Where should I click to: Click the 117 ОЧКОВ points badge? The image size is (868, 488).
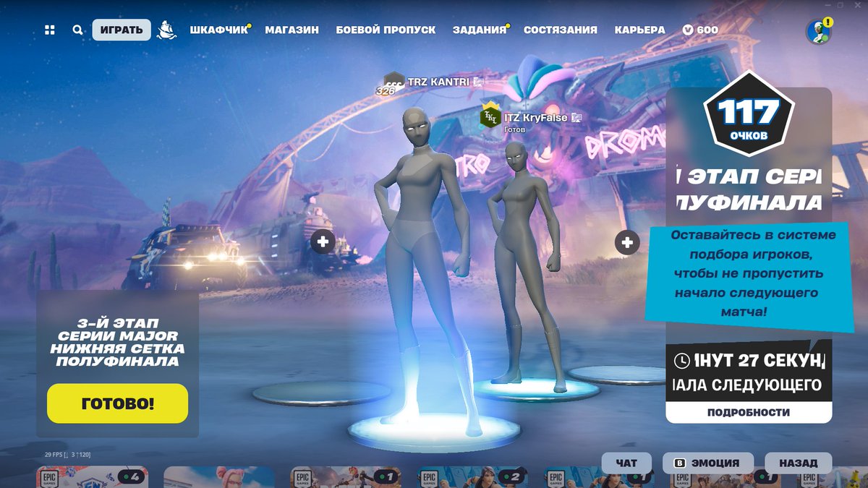(x=749, y=114)
